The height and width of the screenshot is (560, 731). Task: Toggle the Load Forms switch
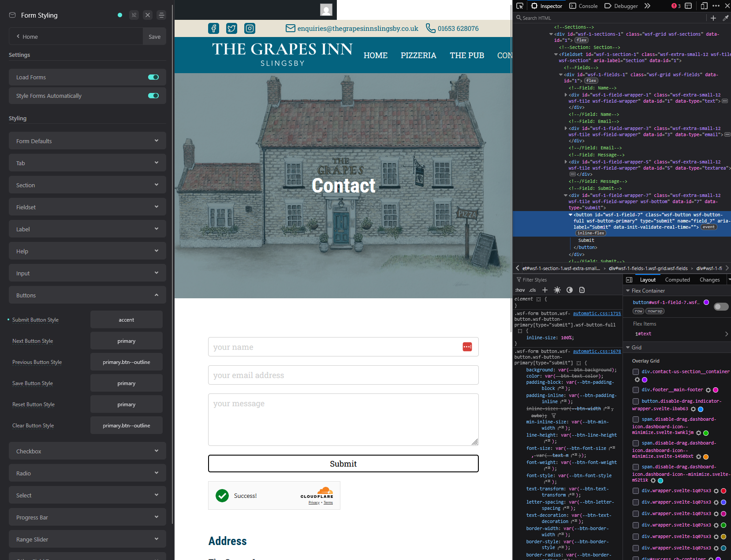153,77
